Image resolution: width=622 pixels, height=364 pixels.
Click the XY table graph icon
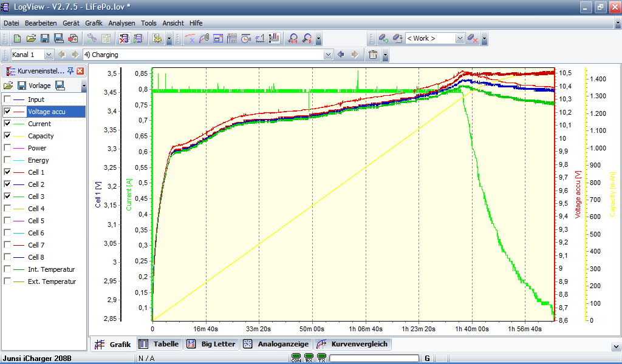click(231, 38)
